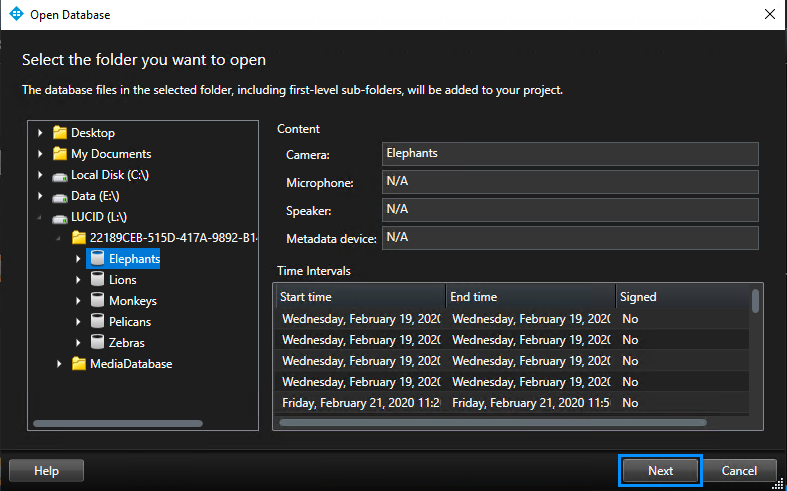Expand the MediaDatabase folder node
Image resolution: width=787 pixels, height=491 pixels.
tap(59, 364)
